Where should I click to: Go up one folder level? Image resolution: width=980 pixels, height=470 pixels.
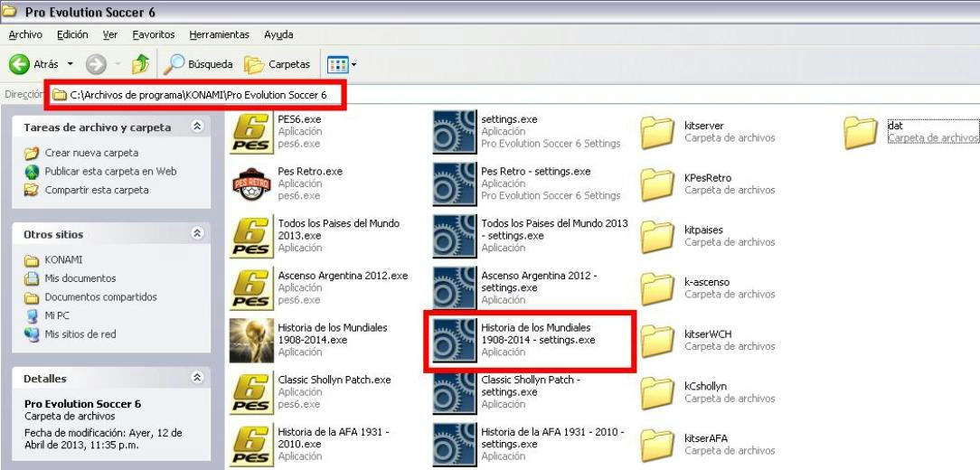(x=141, y=64)
